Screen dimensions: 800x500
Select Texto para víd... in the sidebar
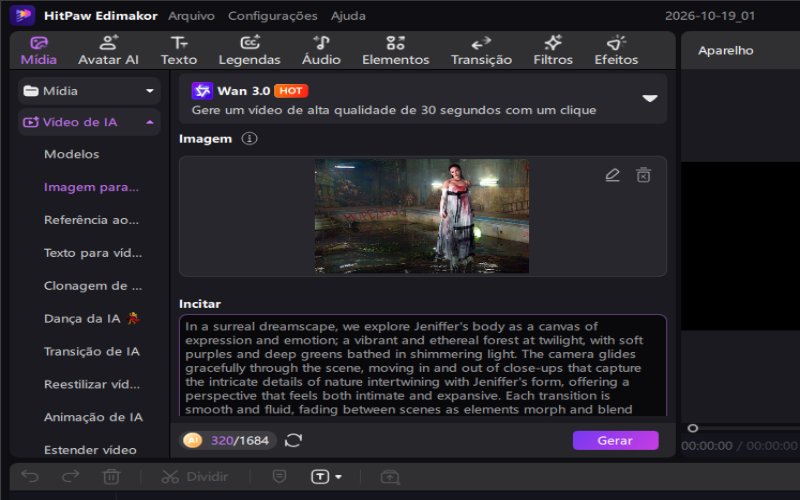click(x=93, y=253)
